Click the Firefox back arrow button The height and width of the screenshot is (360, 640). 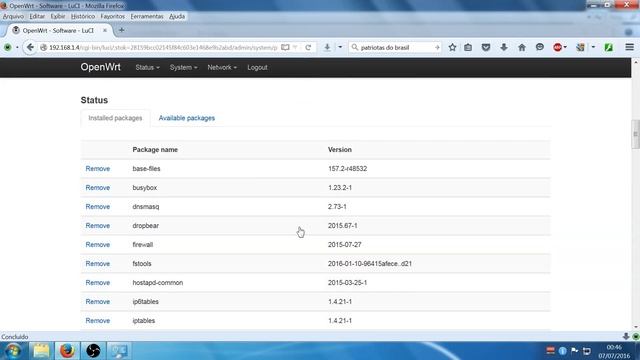(30, 47)
